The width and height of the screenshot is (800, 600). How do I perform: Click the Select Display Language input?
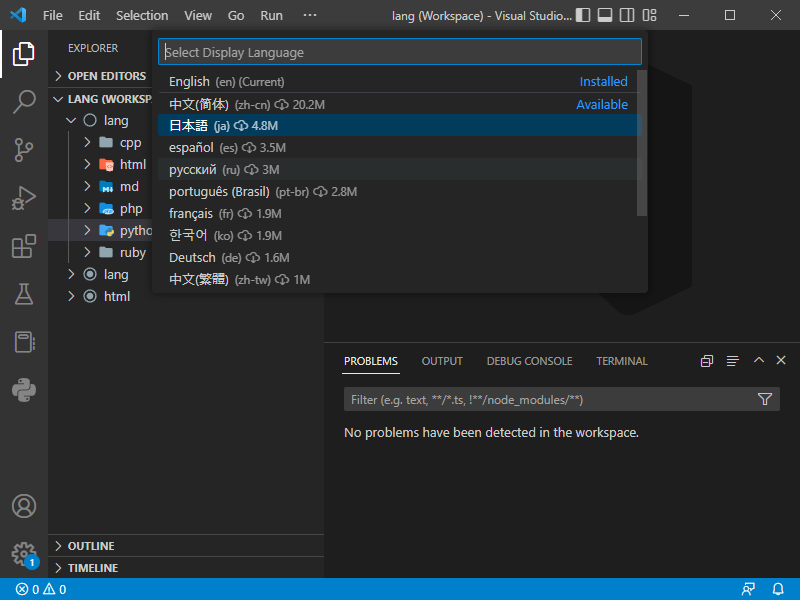pos(399,52)
